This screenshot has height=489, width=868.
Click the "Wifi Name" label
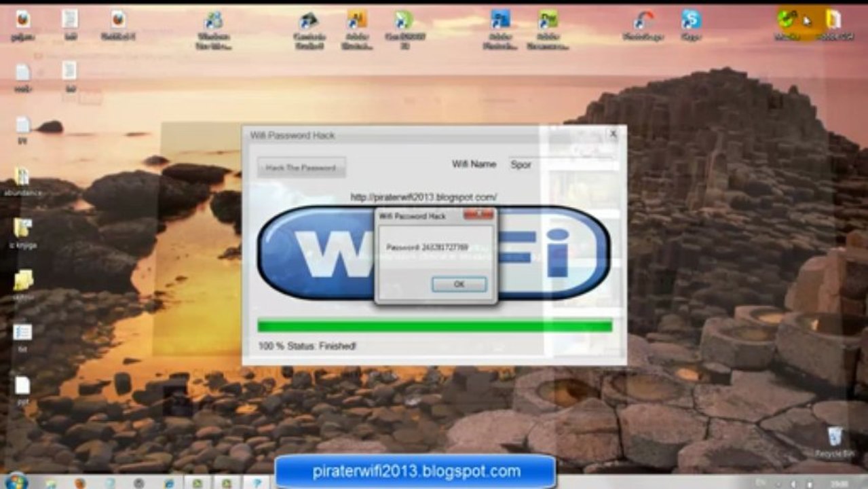[474, 164]
